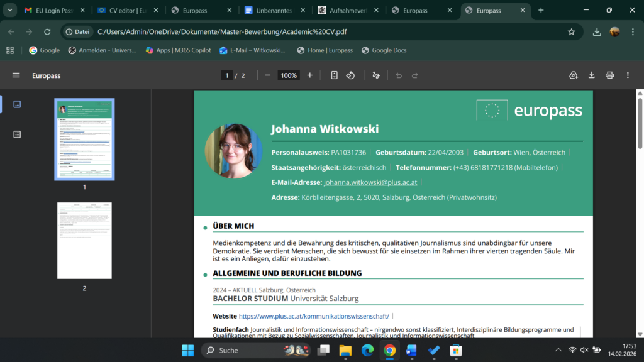The height and width of the screenshot is (362, 644).
Task: Zoom in with the plus button
Action: pos(309,75)
